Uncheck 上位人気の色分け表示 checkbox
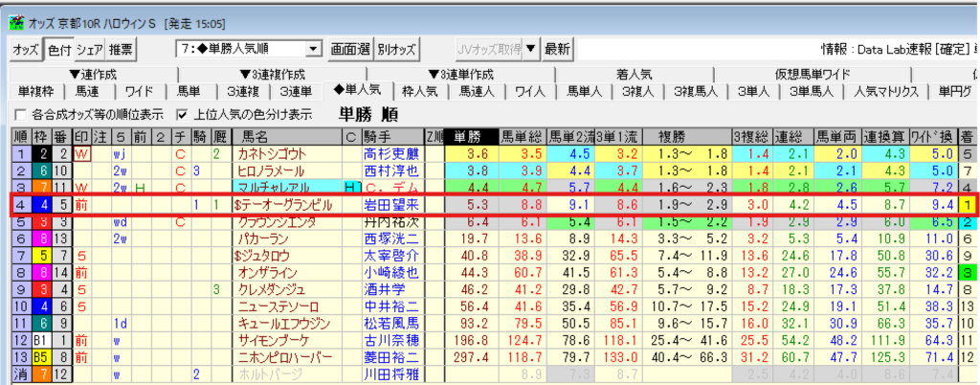 (185, 115)
